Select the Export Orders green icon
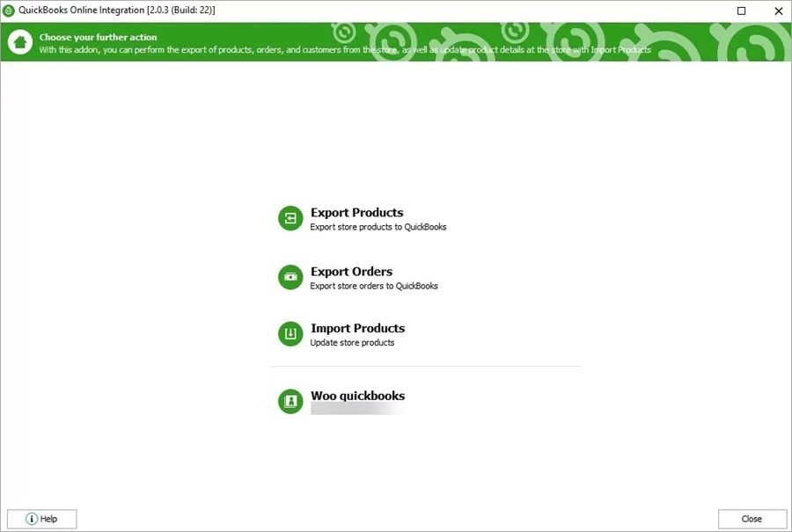This screenshot has height=532, width=792. click(x=290, y=276)
